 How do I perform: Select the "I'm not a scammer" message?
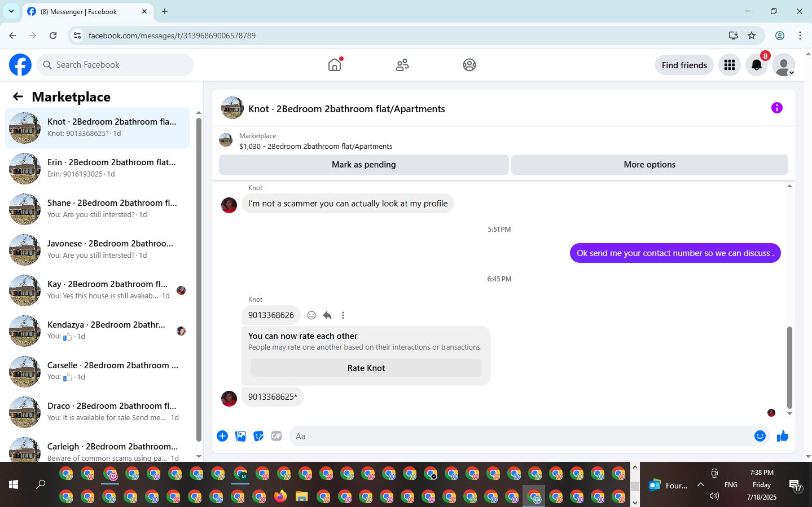(x=348, y=204)
